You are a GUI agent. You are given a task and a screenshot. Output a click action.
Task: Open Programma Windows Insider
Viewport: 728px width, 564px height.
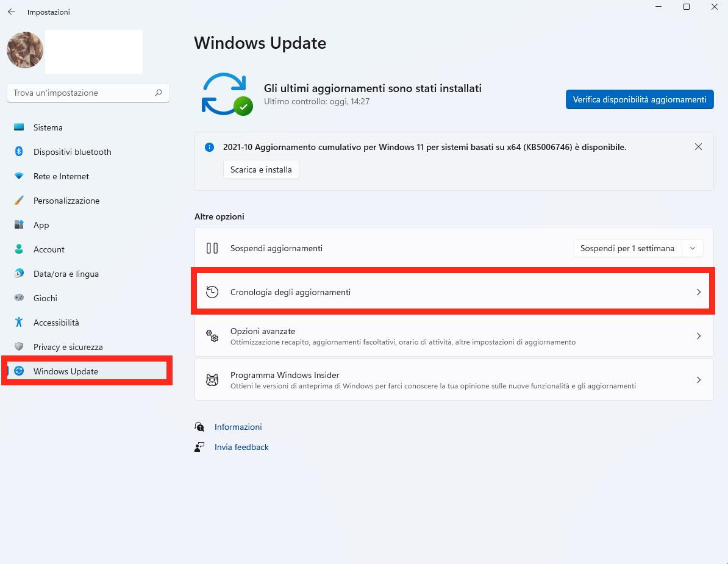[454, 380]
